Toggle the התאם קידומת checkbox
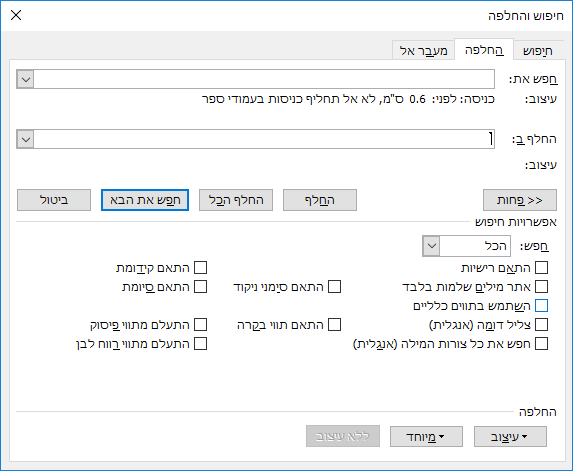This screenshot has height=471, width=573. coord(200,267)
